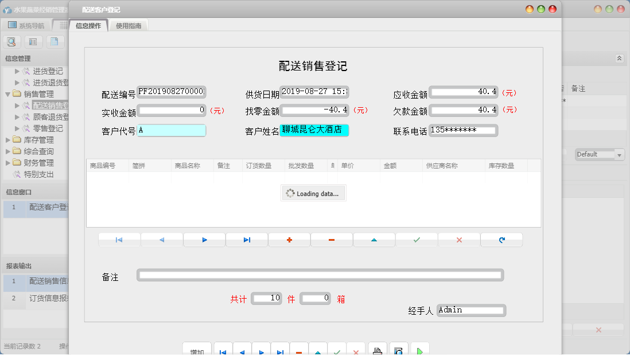Click the printer icon in bottom toolbar
Image resolution: width=630 pixels, height=364 pixels.
coord(377,351)
